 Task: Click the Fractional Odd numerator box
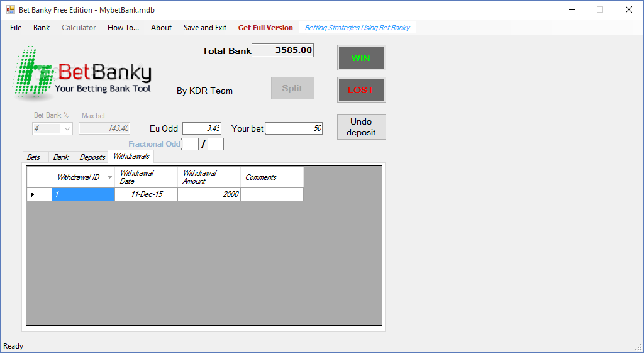[190, 144]
